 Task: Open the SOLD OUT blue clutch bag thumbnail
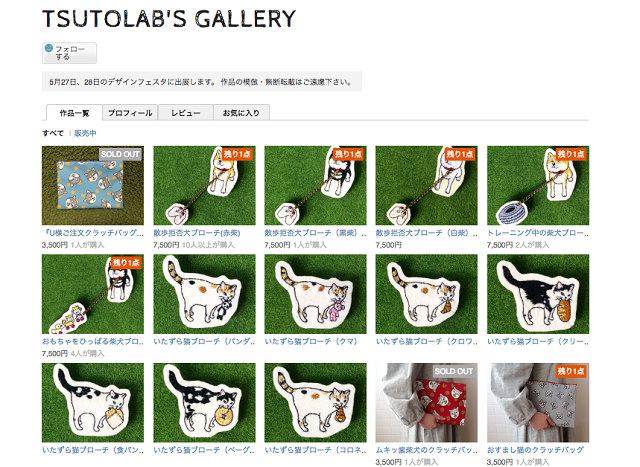(93, 185)
